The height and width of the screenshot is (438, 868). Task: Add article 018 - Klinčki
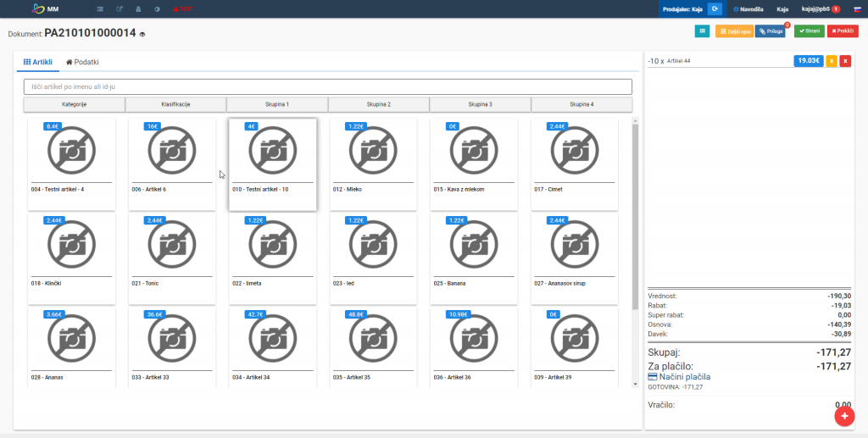coord(71,258)
